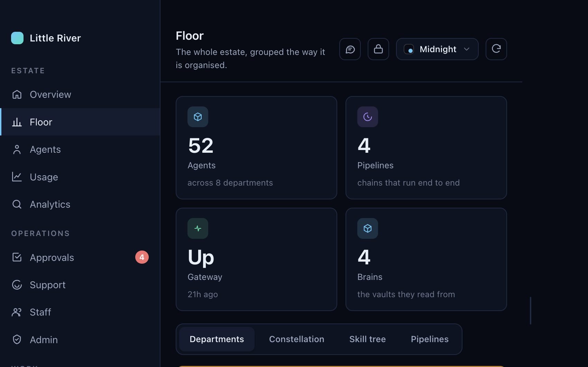Click the refresh icon button
588x367 pixels.
coord(496,49)
